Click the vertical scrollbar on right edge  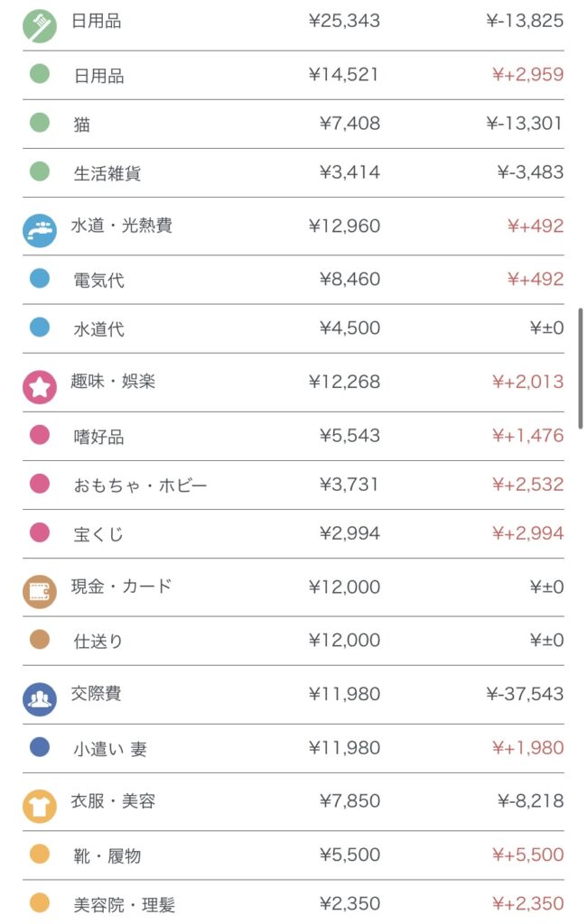coord(581,368)
